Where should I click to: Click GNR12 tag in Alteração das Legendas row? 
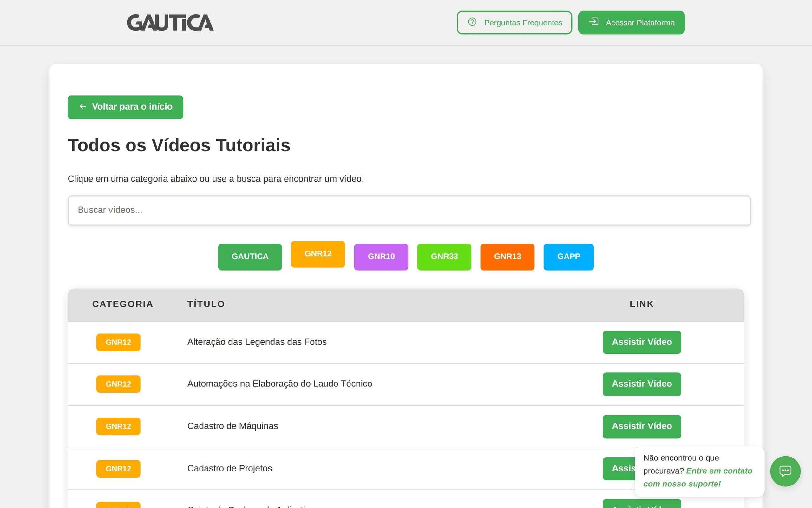[x=118, y=342]
